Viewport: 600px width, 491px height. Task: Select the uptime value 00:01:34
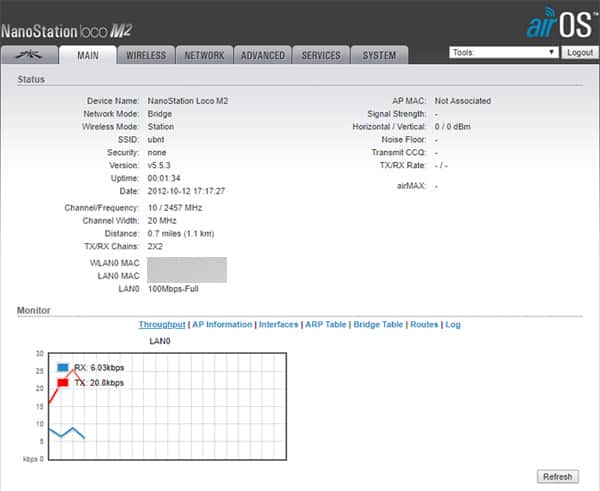click(164, 178)
